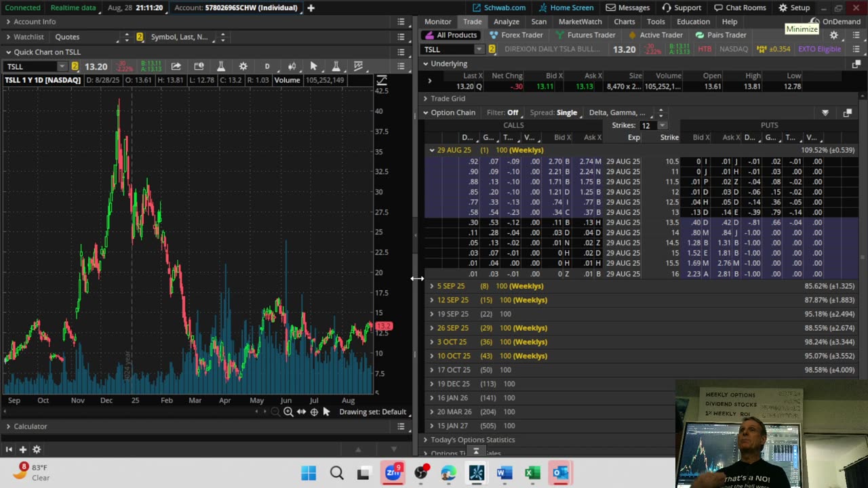Open chart settings gear in Quick Chart

pos(243,66)
